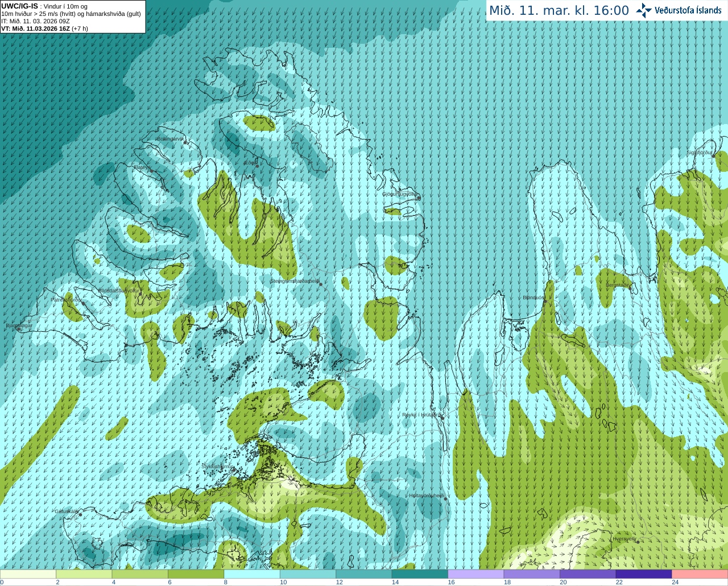728x586 pixels.
Task: Click the 20–22 m/s violet legend swatch
Action: coord(588,574)
